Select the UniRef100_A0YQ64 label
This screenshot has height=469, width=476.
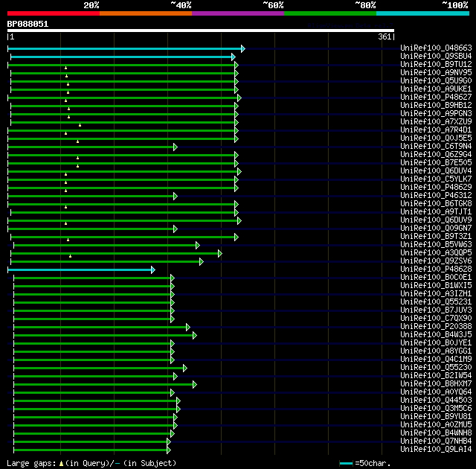[436, 392]
